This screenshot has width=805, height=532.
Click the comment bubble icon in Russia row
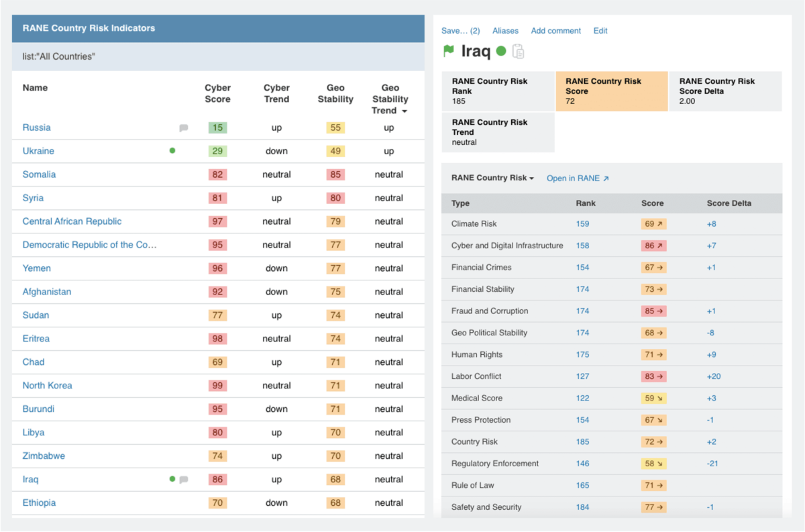[184, 127]
